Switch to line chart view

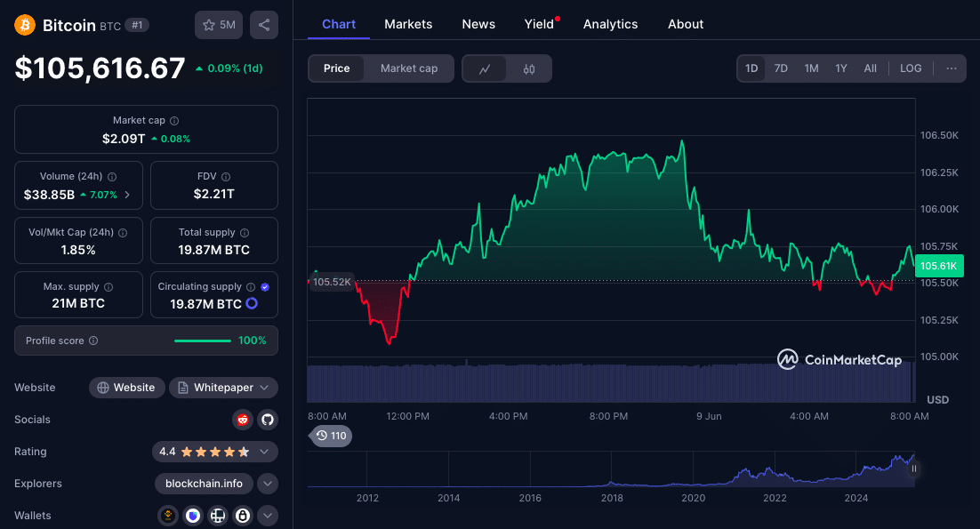485,68
